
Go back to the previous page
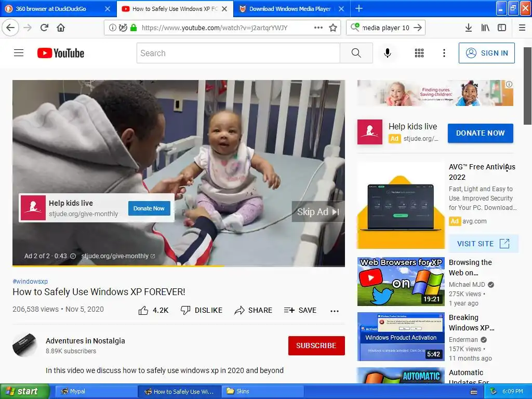coord(10,28)
